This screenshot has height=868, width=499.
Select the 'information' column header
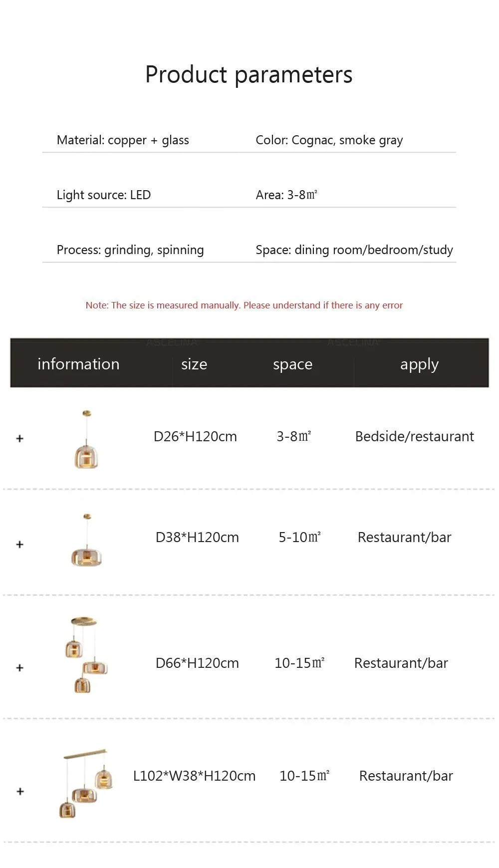point(78,364)
